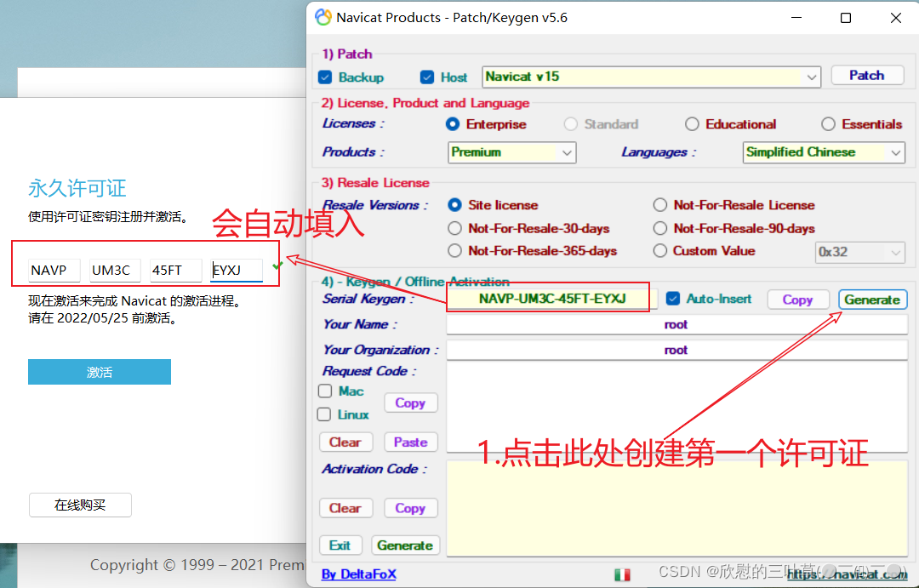Click the green checkmark next to license key
This screenshot has height=588, width=919.
coord(277,265)
